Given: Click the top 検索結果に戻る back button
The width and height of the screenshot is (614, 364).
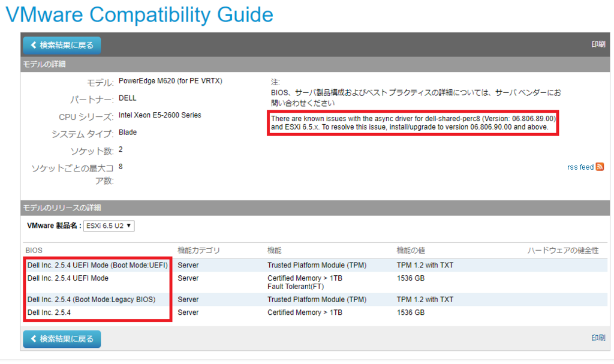Looking at the screenshot, I should coord(62,45).
